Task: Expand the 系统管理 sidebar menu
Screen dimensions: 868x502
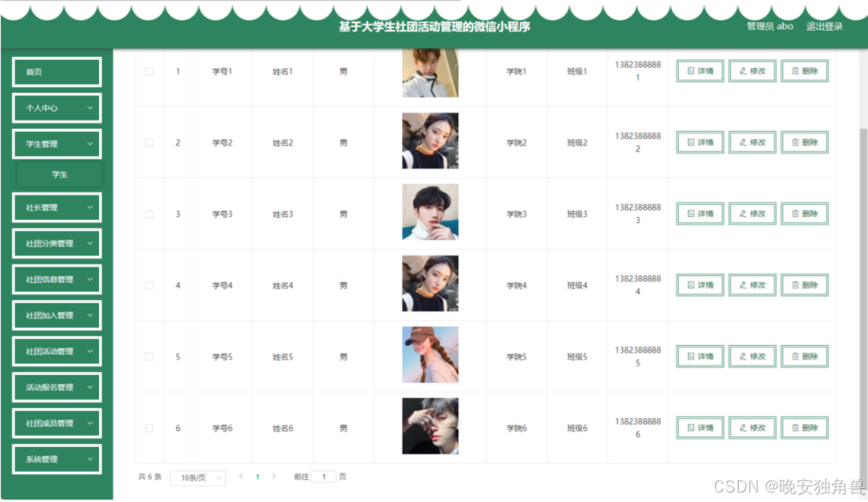Action: (57, 459)
